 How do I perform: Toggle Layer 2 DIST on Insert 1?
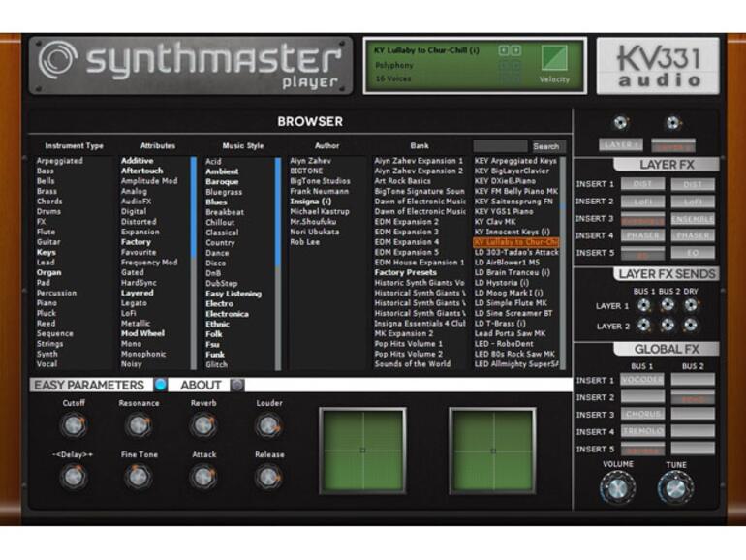click(x=693, y=184)
